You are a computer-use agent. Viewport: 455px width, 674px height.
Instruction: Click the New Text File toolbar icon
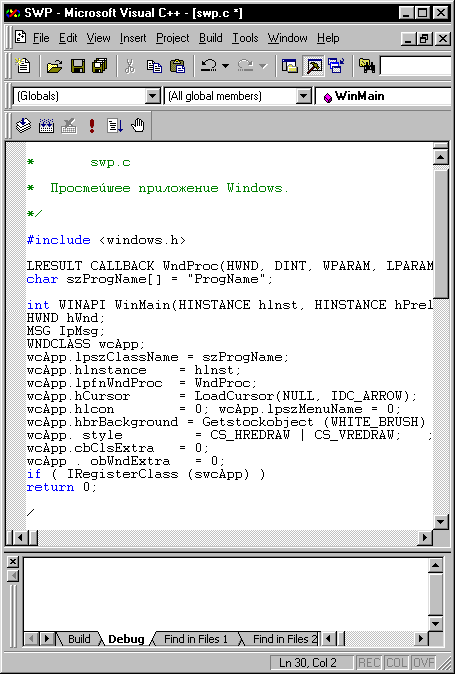click(23, 66)
